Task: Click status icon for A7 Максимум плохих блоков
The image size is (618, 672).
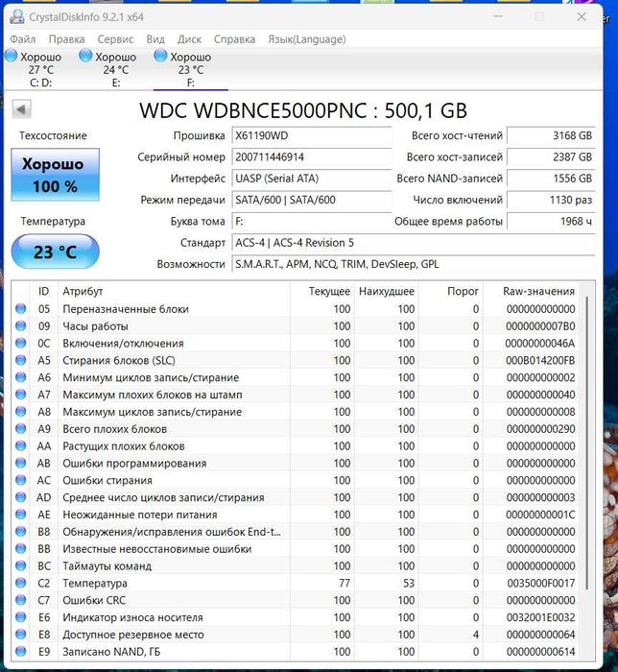Action: [x=20, y=395]
